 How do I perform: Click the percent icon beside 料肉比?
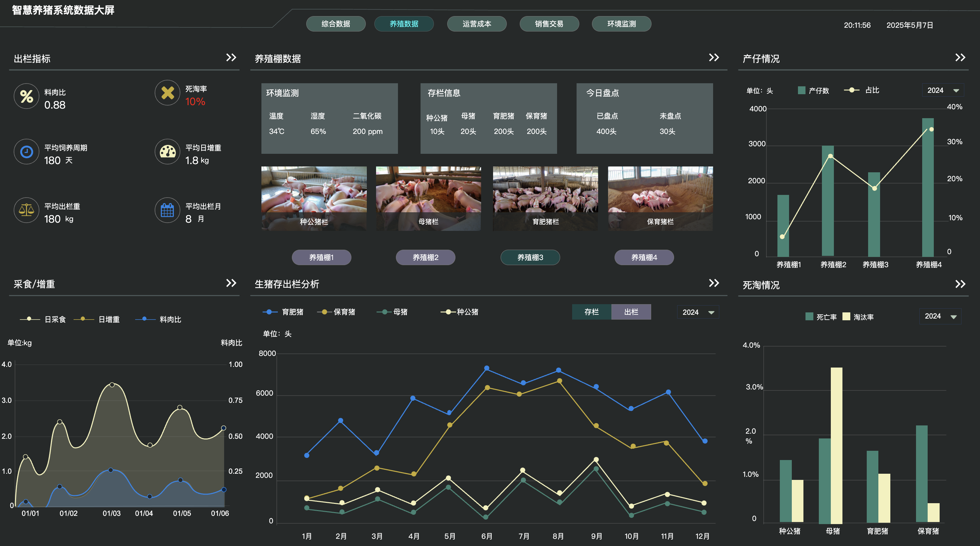[x=26, y=96]
